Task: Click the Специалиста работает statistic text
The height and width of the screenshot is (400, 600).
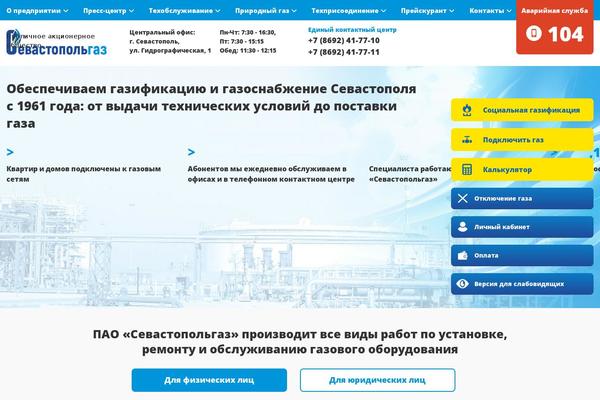Action: coord(410,174)
